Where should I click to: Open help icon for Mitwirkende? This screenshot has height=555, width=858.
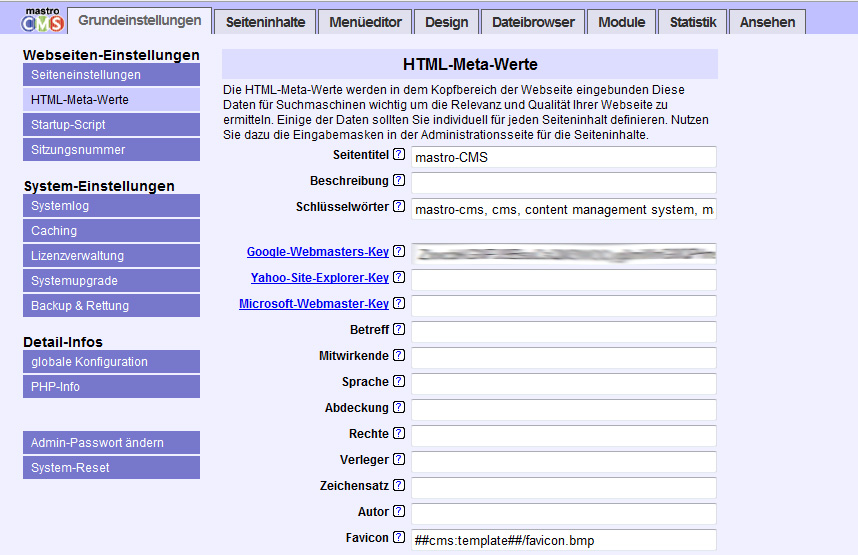(x=399, y=355)
